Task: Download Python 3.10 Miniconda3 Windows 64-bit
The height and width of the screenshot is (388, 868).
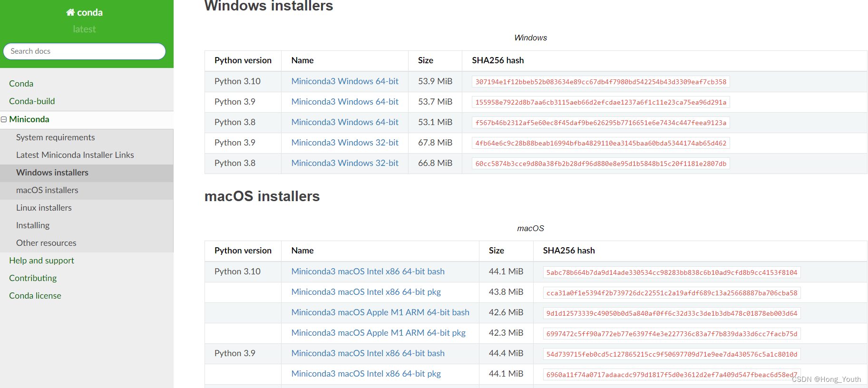Action: (345, 81)
